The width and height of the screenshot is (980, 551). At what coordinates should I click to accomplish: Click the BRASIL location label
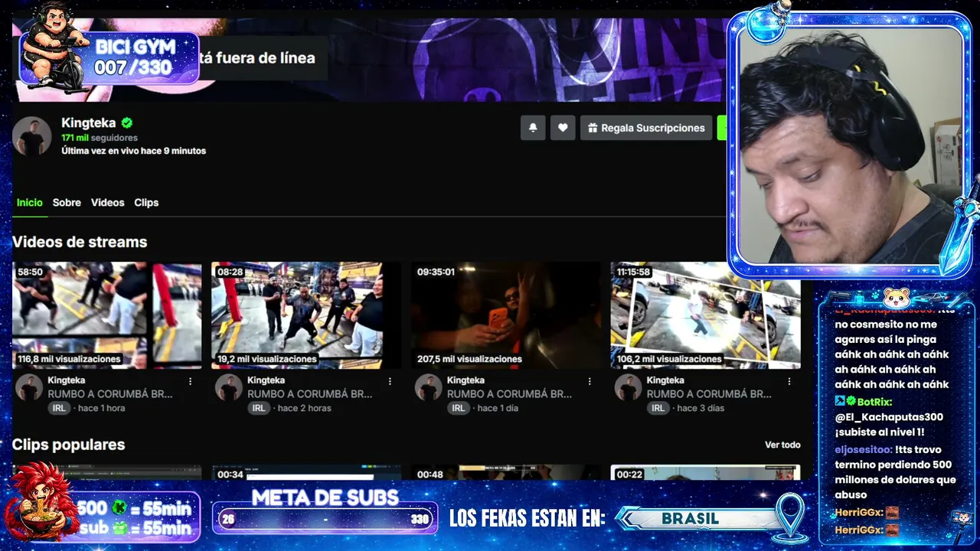coord(690,519)
